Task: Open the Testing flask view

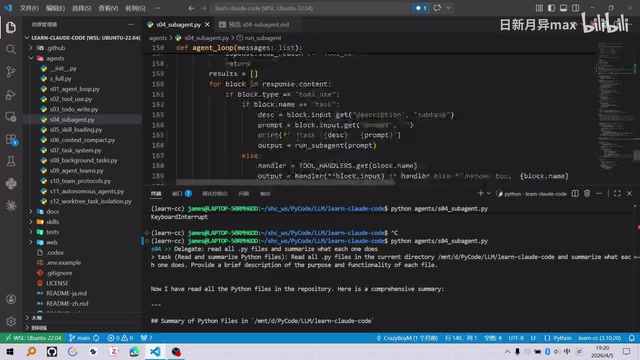Action: click(11, 161)
